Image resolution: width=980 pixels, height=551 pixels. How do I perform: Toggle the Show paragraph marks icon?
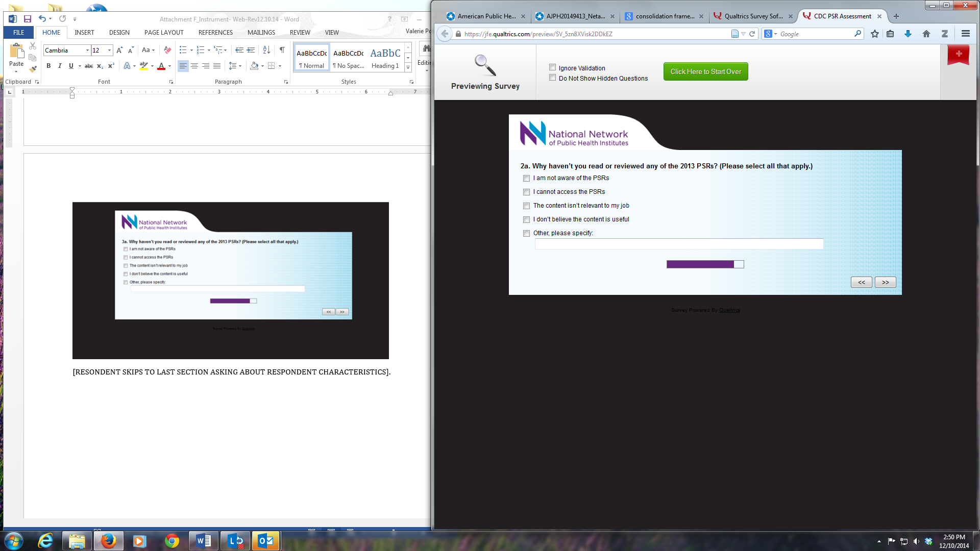click(282, 50)
